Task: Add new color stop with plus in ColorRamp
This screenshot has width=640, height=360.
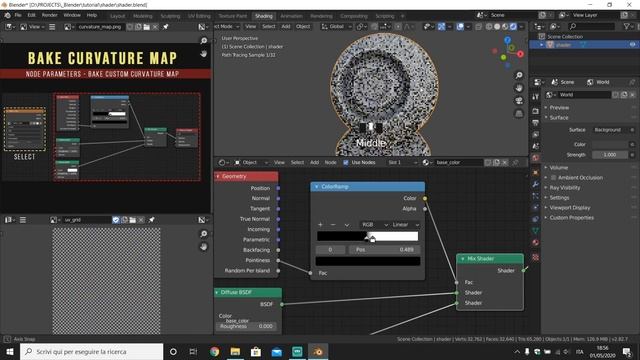Action: [x=320, y=224]
